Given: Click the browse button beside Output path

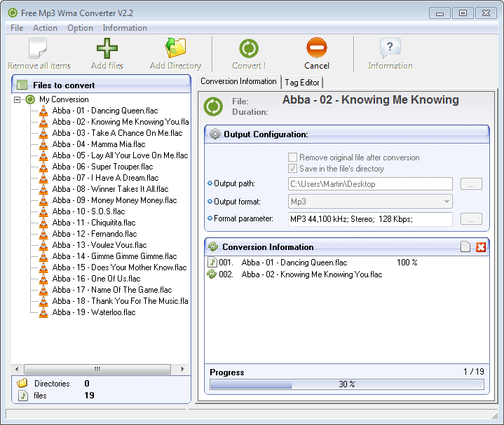Looking at the screenshot, I should 471,184.
